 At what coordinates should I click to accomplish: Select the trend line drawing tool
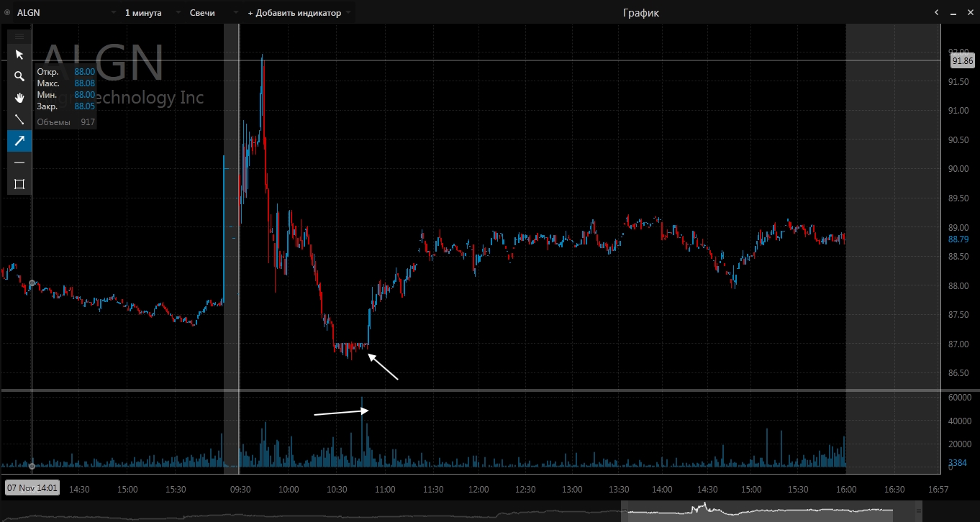tap(19, 119)
